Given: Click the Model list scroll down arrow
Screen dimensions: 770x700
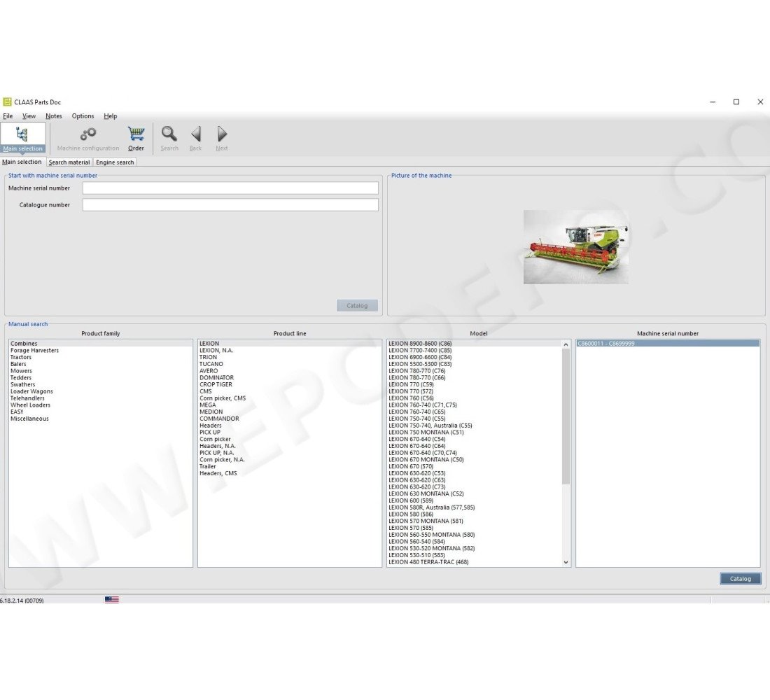Looking at the screenshot, I should pos(566,562).
